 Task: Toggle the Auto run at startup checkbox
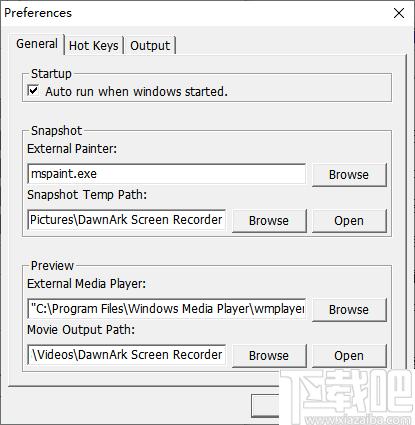[33, 91]
